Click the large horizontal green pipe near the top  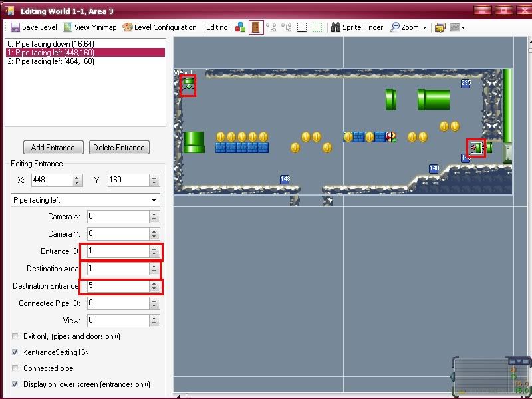434,100
